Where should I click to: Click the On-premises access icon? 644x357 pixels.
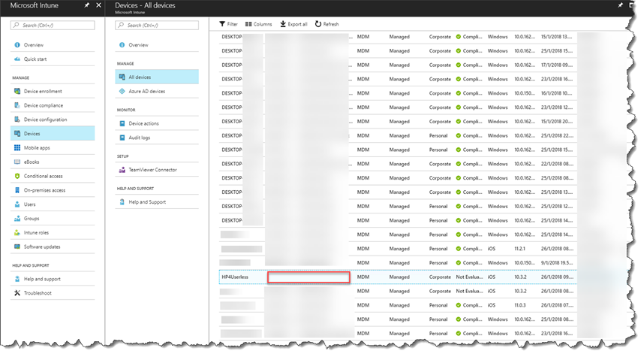[17, 190]
